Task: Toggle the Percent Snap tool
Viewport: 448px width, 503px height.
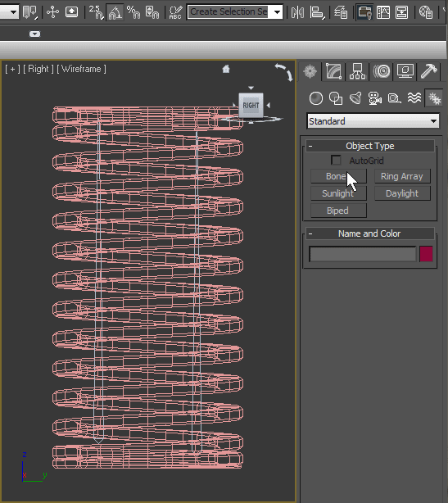Action: coord(133,13)
